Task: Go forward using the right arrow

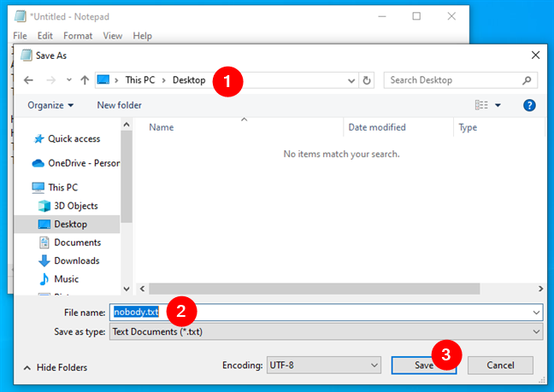Action: (51, 80)
